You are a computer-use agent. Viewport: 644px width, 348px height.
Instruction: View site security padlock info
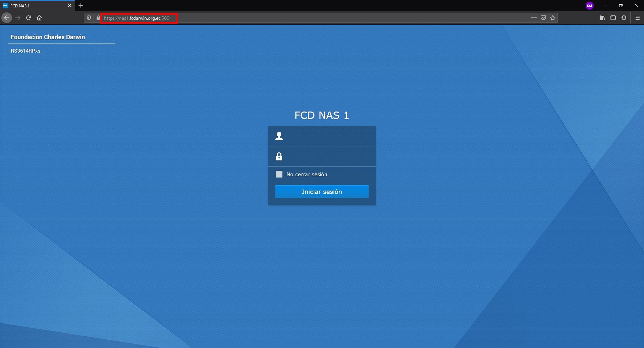coord(98,18)
